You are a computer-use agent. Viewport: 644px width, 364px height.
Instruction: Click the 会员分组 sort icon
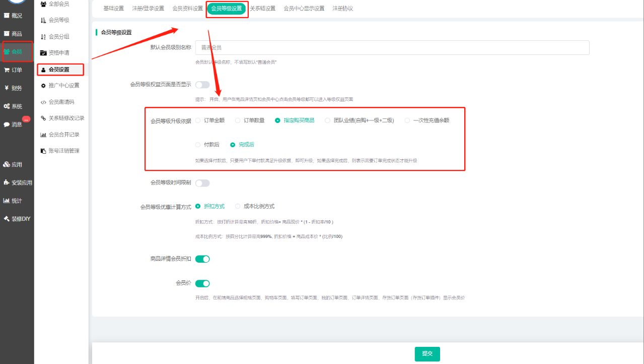pos(43,37)
